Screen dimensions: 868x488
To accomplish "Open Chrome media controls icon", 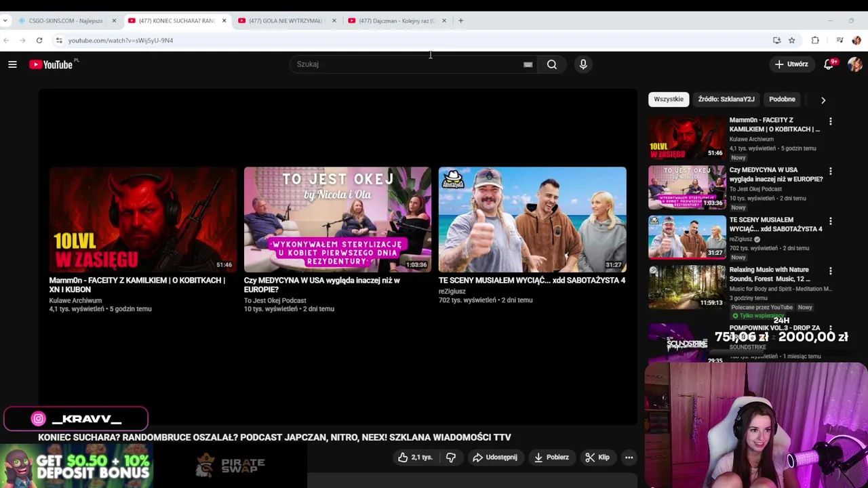I will [x=840, y=40].
